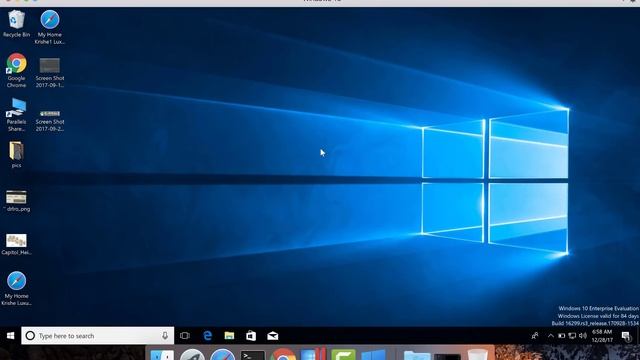Click the Terminal icon in the macOS Dock

tap(253, 355)
